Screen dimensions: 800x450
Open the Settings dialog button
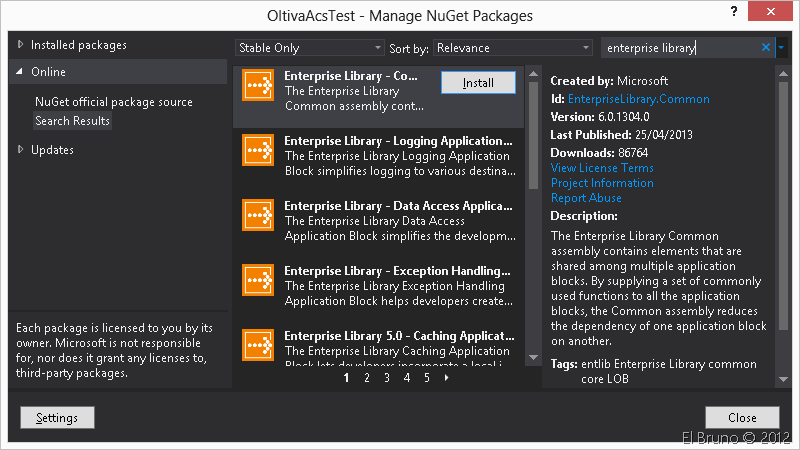57,418
